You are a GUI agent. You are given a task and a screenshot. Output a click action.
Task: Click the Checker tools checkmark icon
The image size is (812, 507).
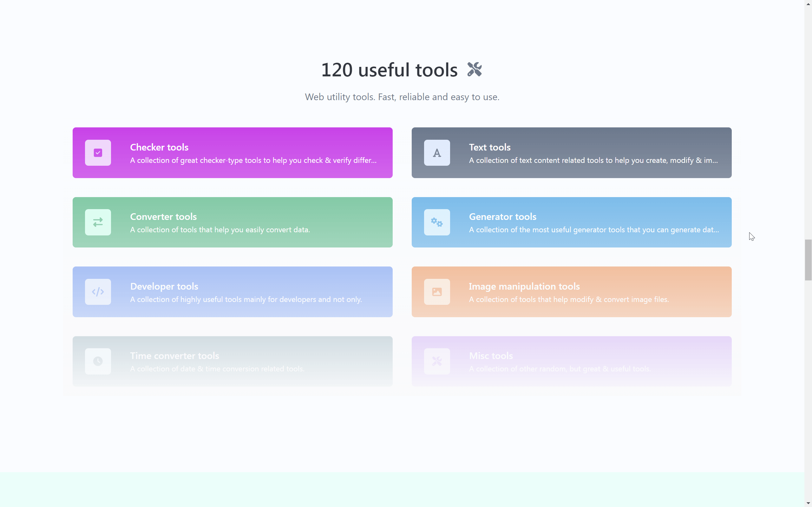[98, 152]
